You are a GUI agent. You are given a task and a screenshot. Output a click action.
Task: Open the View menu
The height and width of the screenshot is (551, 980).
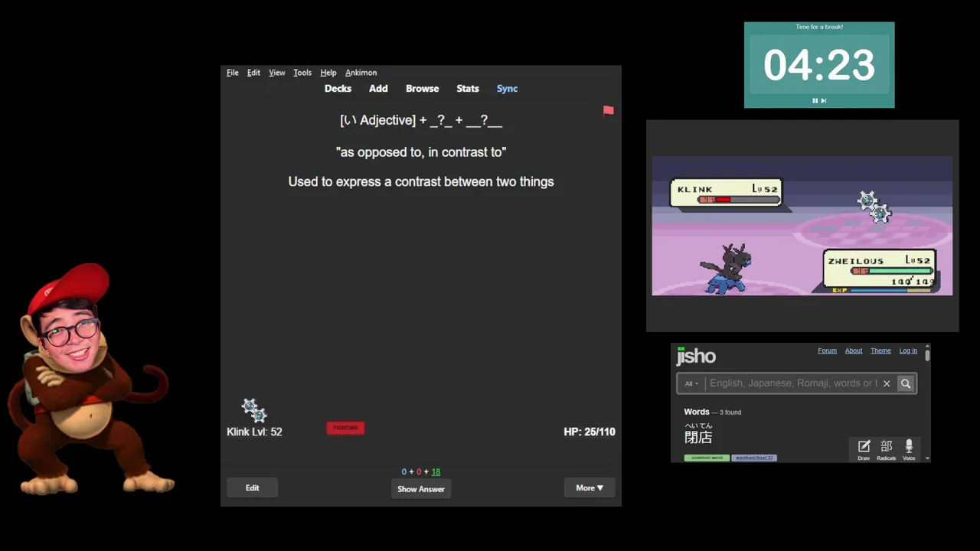277,73
